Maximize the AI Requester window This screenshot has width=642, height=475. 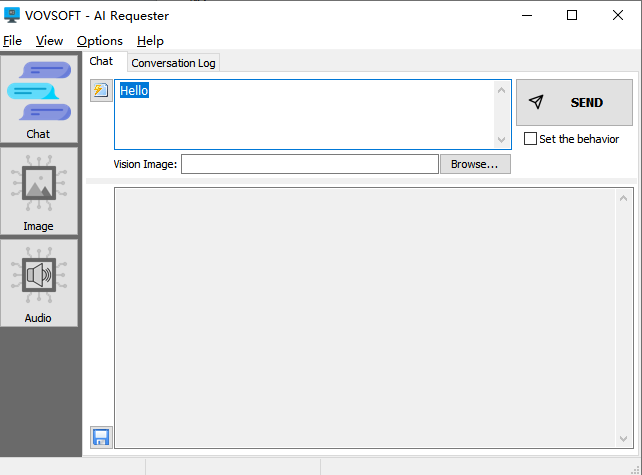click(x=572, y=15)
